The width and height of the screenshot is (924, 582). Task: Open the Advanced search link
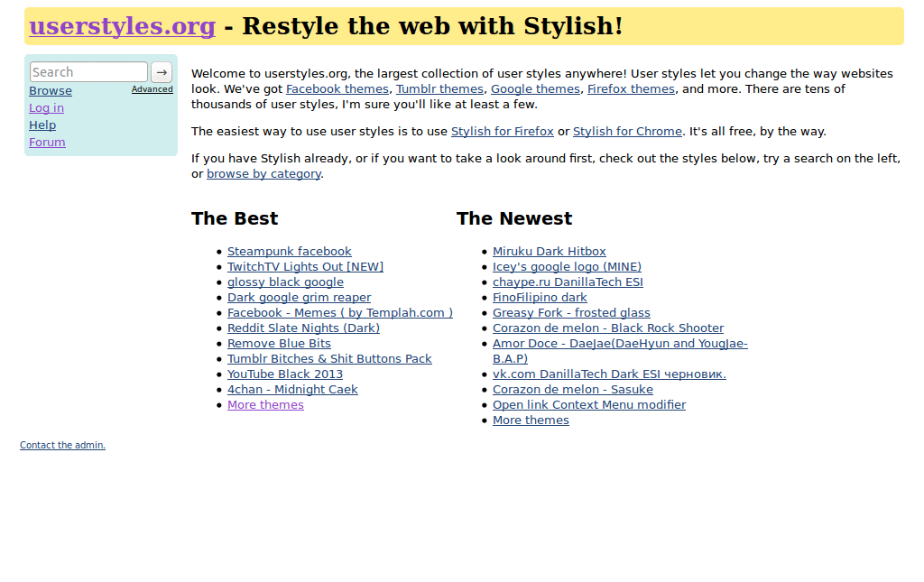click(x=152, y=89)
